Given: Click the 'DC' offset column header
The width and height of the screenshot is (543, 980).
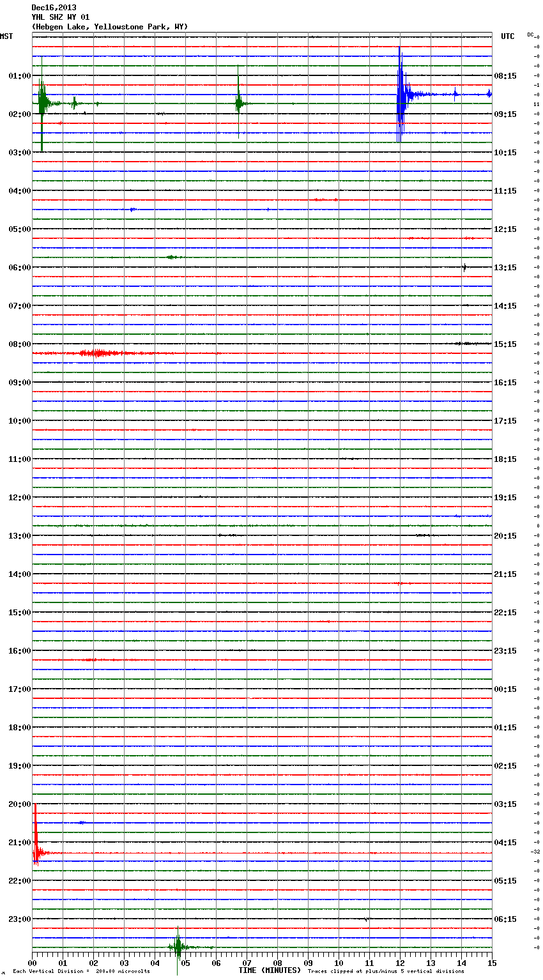Looking at the screenshot, I should (530, 34).
